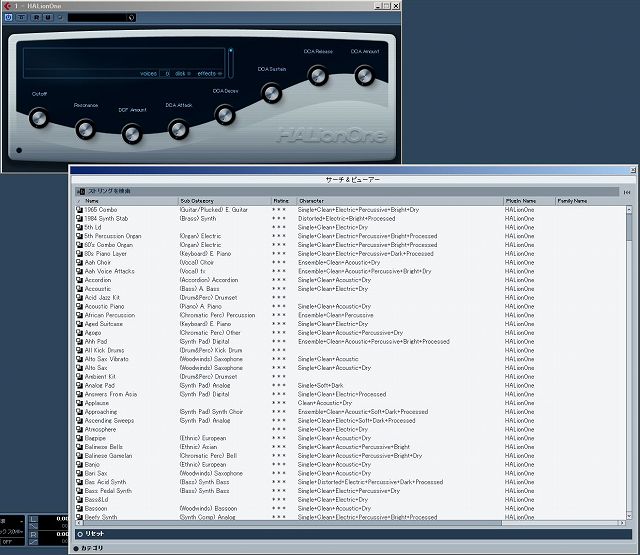Click the preset icon beside Bagpipe
This screenshot has width=640, height=555.
point(80,438)
